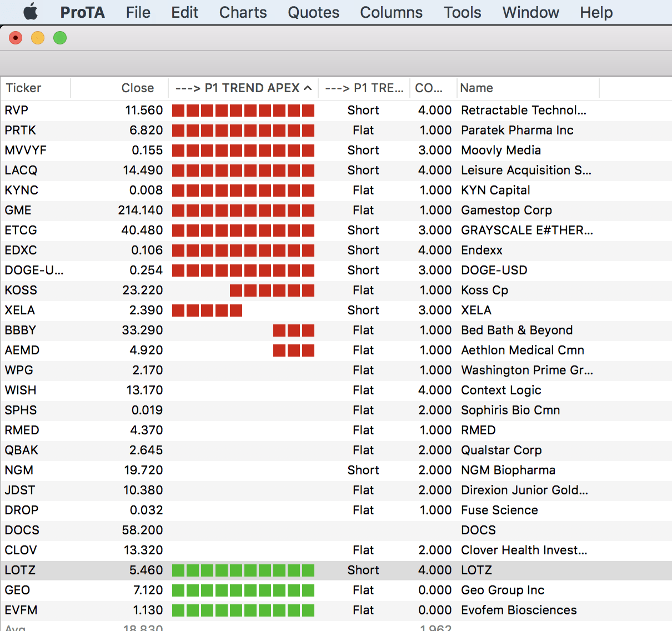Image resolution: width=672 pixels, height=631 pixels.
Task: Select the SPHS ticker cell
Action: 21,410
